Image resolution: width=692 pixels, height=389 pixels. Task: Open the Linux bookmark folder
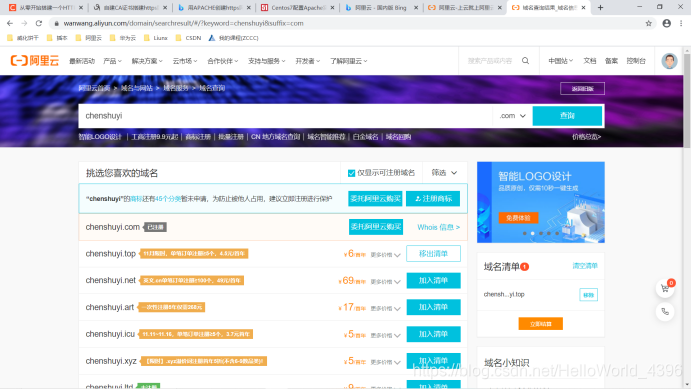(x=156, y=38)
